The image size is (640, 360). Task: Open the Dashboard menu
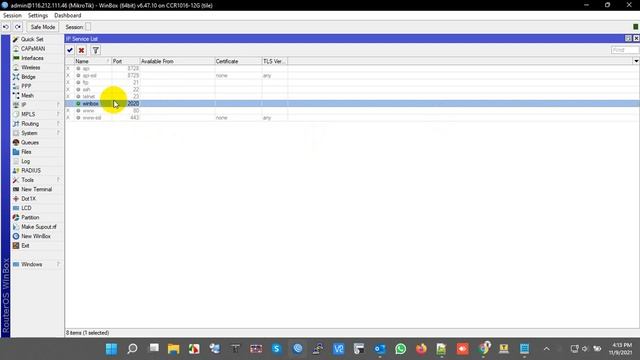(68, 16)
